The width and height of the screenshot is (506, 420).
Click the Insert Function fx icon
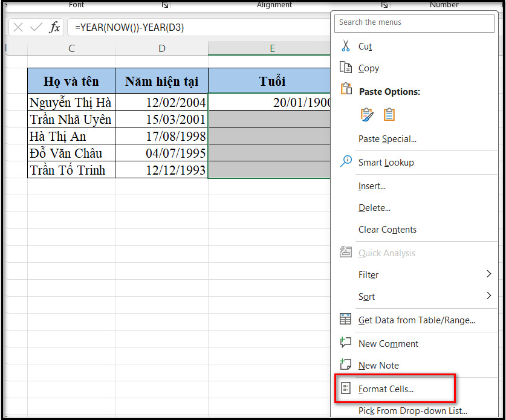point(54,27)
